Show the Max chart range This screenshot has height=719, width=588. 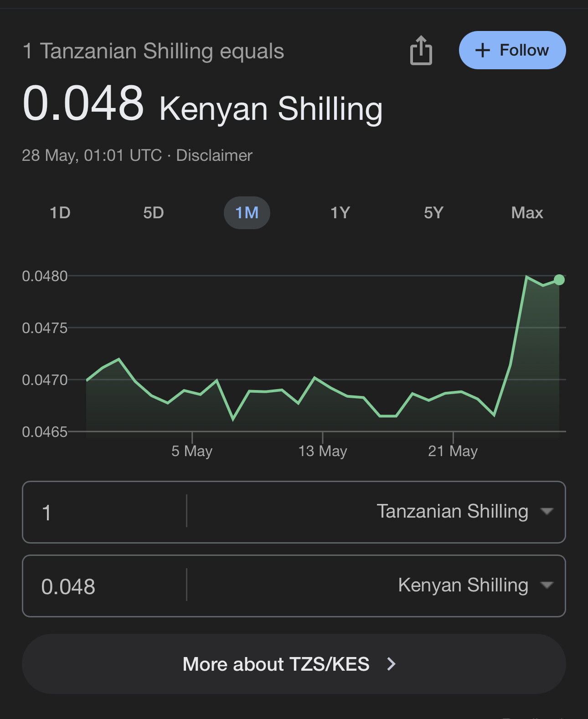[527, 213]
